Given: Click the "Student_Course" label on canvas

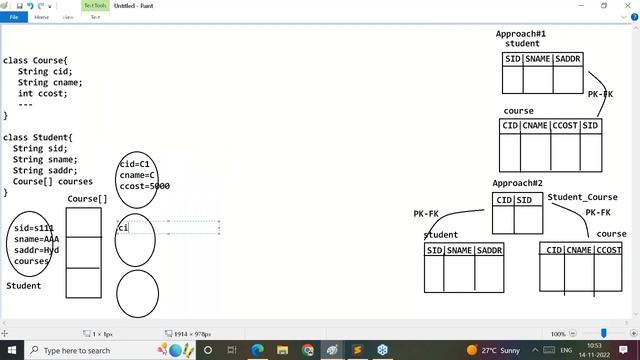Looking at the screenshot, I should click(x=582, y=197).
